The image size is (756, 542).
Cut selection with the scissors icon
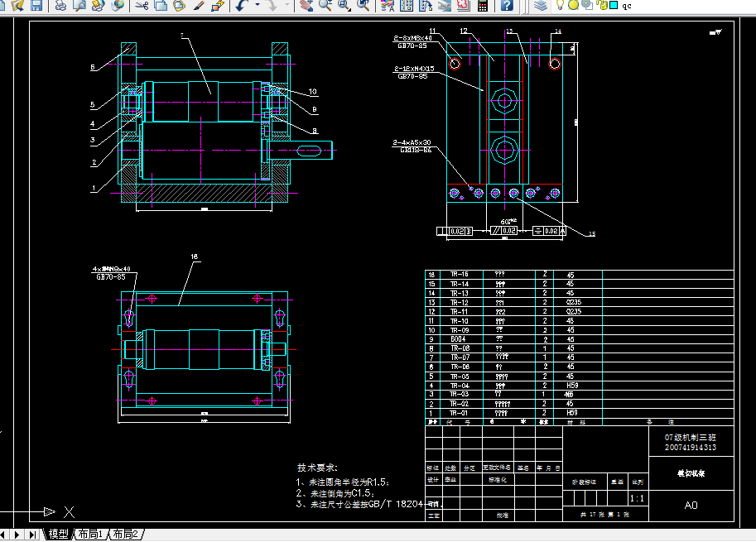coord(142,5)
